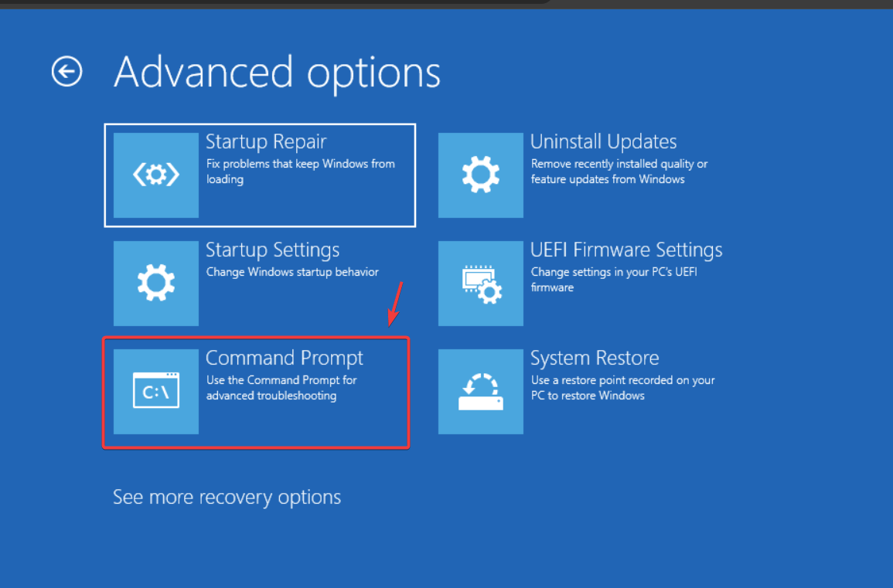Click the UEFI Firmware Settings chip icon
The width and height of the screenshot is (893, 588).
tap(481, 284)
